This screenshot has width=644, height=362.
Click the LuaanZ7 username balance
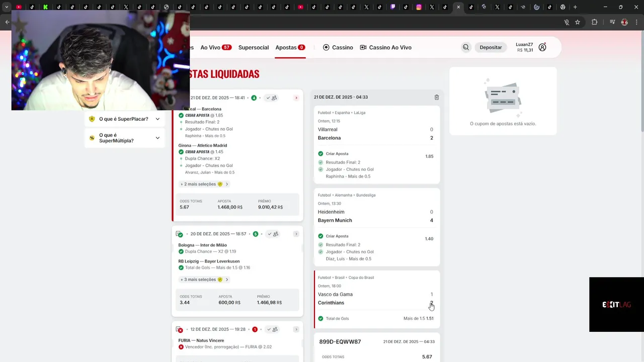click(x=524, y=47)
